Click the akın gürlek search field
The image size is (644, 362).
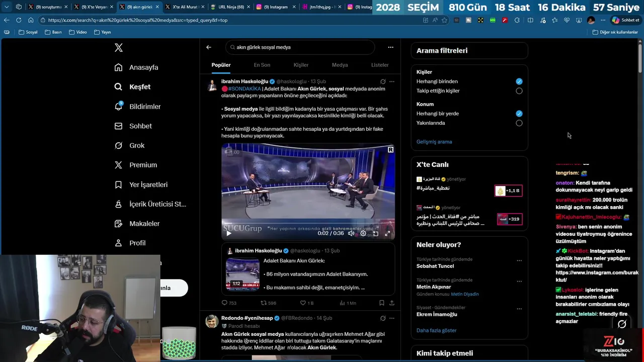coord(300,47)
